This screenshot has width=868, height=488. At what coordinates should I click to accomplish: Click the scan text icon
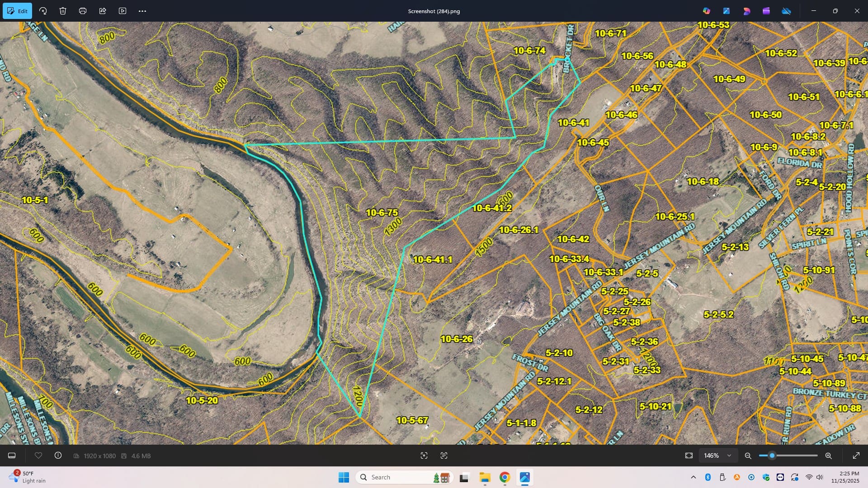444,455
